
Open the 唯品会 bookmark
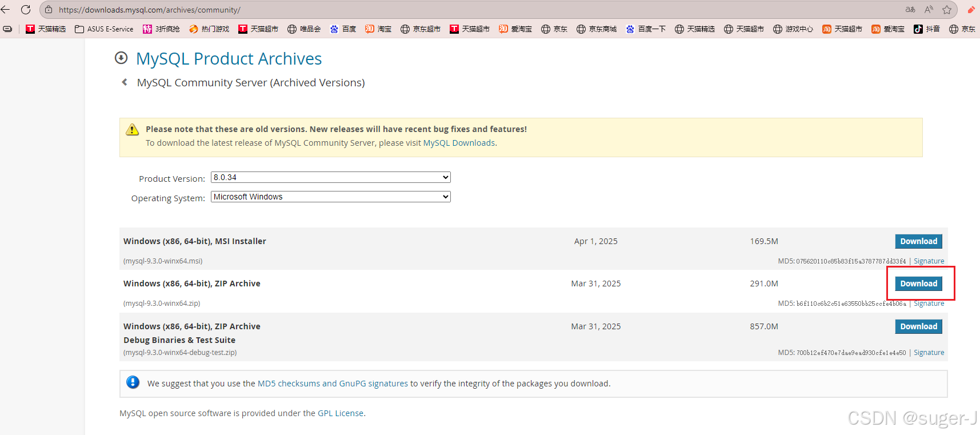304,29
